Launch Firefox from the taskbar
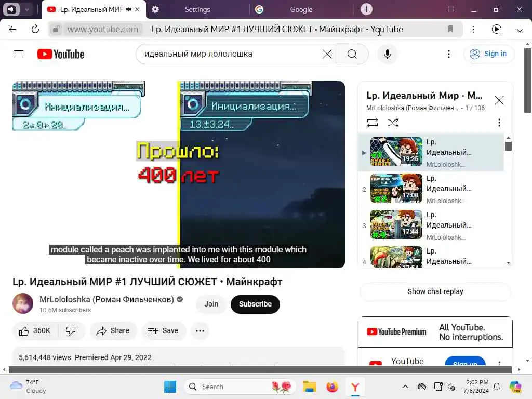The height and width of the screenshot is (399, 532). click(x=332, y=387)
